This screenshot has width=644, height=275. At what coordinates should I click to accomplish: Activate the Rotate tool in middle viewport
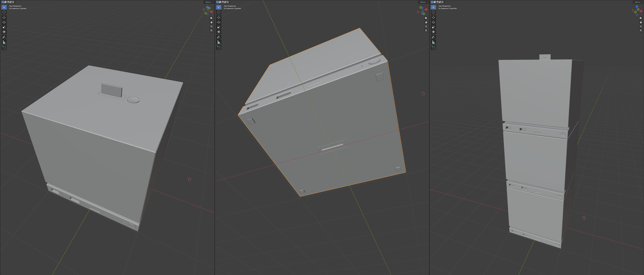tap(219, 22)
